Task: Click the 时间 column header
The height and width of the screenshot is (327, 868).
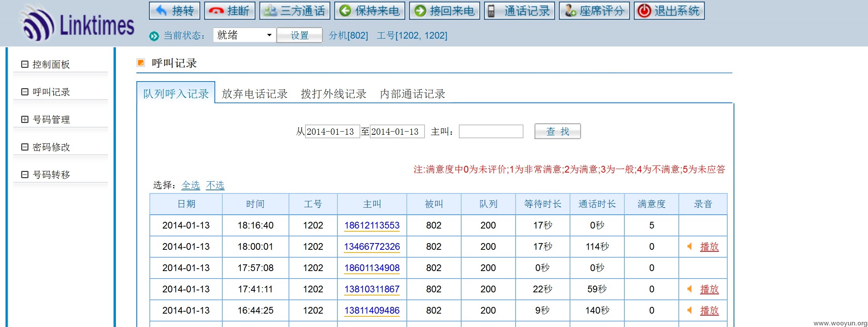Action: [x=255, y=204]
